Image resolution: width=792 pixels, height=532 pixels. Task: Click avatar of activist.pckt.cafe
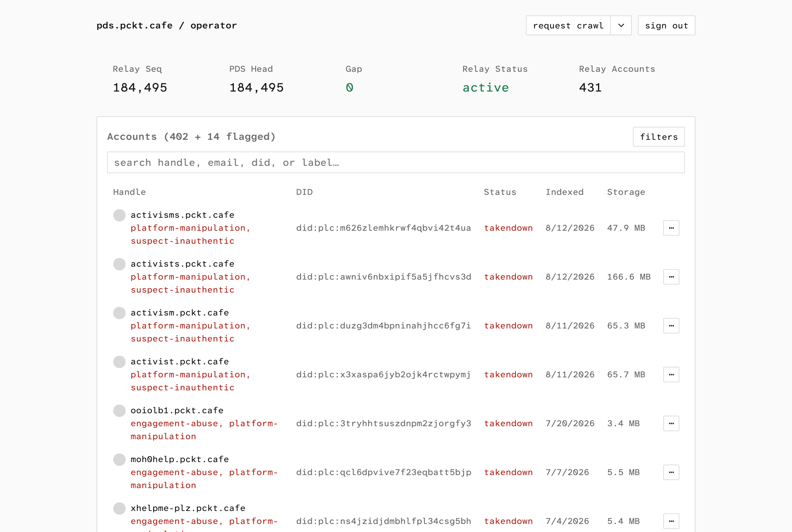coord(119,362)
